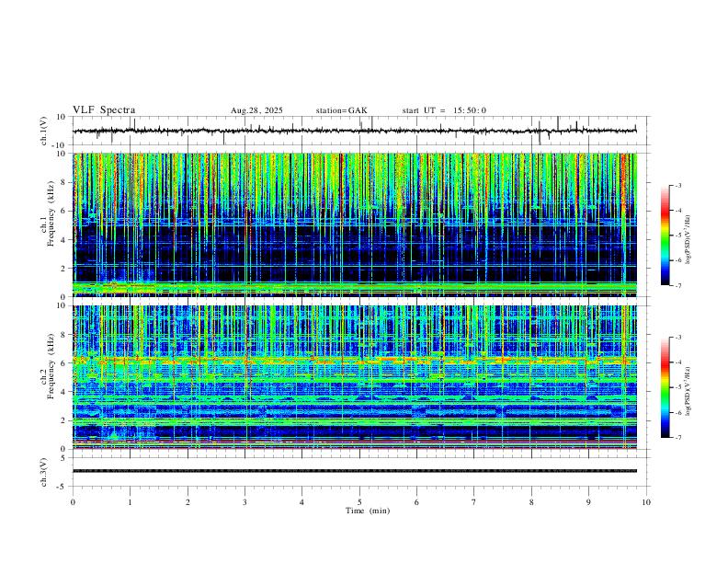The height and width of the screenshot is (563, 728).
Task: Click the date 'Aug.28, 2025'
Action: coord(256,110)
